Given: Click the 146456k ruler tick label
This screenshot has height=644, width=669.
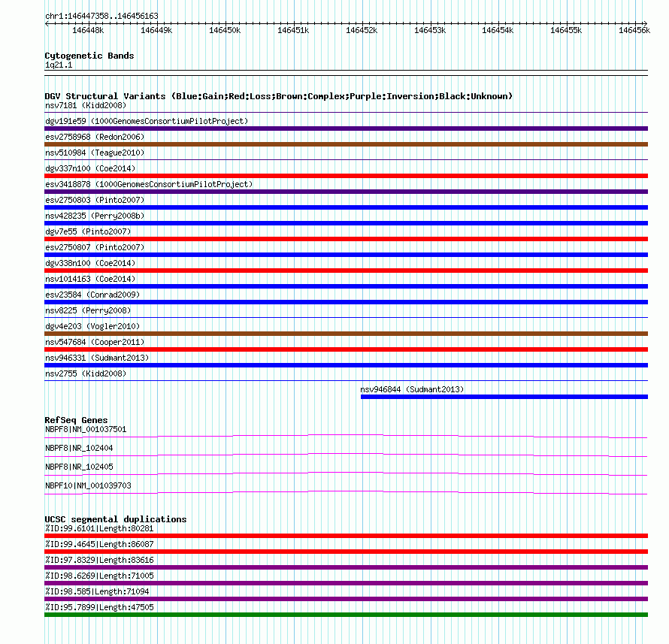Looking at the screenshot, I should coord(634,30).
